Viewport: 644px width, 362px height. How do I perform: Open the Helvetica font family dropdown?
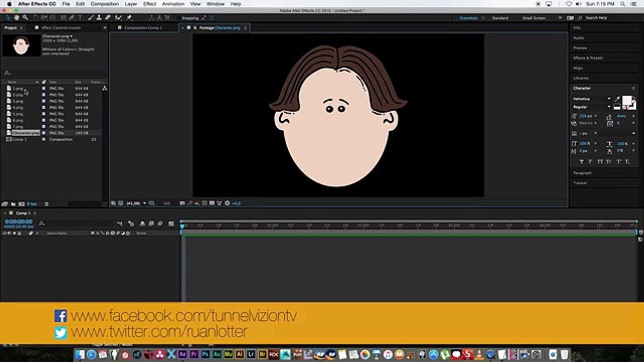pos(609,99)
